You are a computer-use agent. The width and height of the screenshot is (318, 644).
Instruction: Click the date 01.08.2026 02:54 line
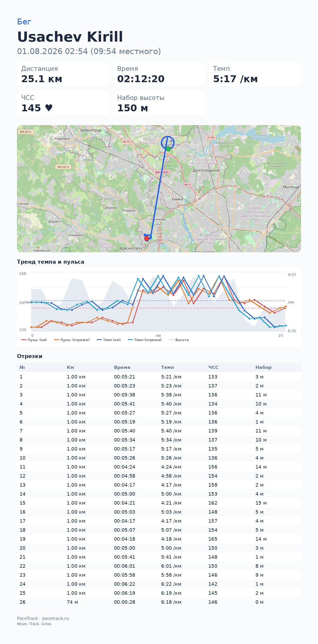89,51
